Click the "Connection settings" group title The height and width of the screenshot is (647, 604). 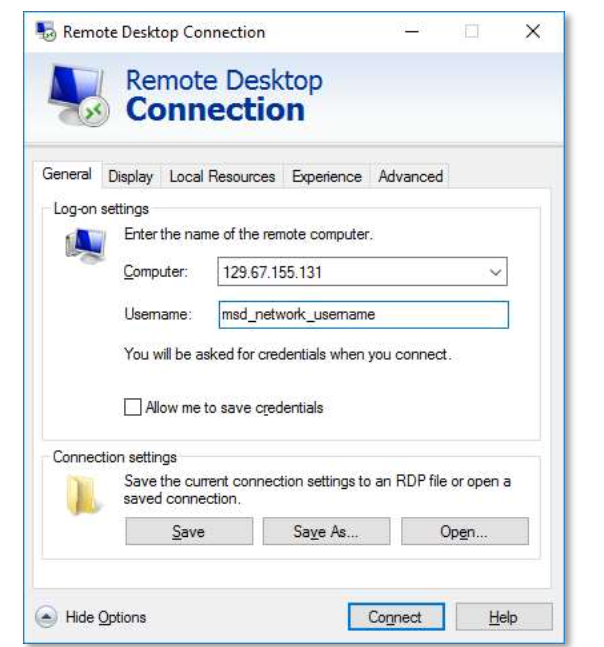click(115, 457)
